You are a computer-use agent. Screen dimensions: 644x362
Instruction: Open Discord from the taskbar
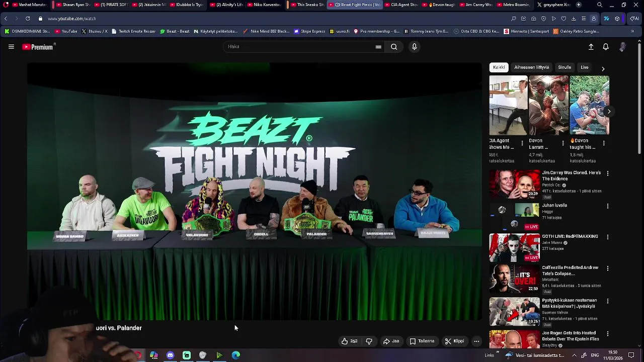(x=170, y=355)
